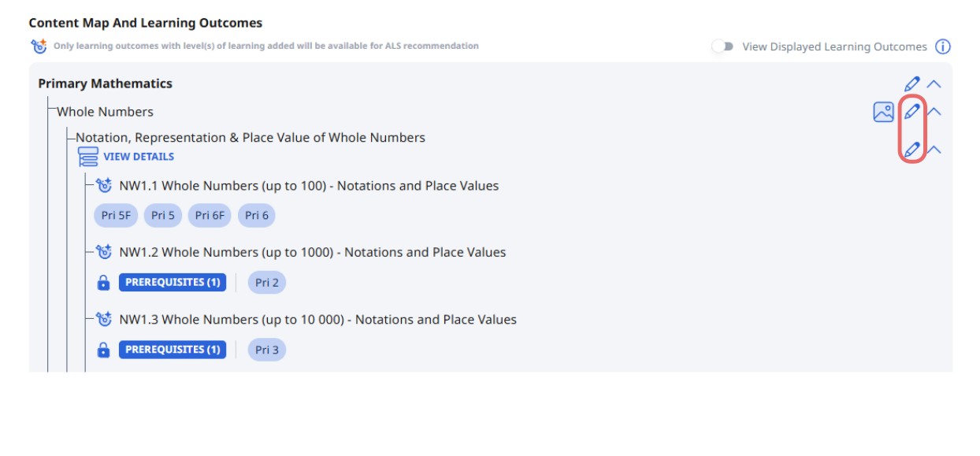
Task: Collapse the Whole Numbers topic chevron
Action: (934, 111)
